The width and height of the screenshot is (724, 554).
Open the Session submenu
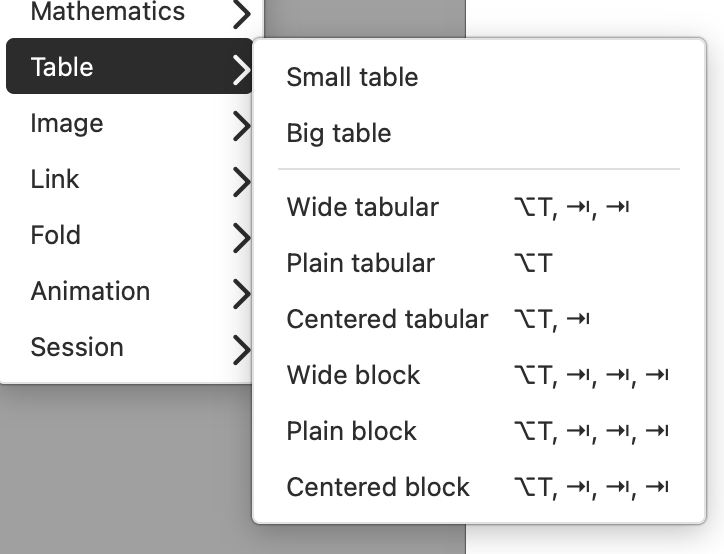click(77, 347)
